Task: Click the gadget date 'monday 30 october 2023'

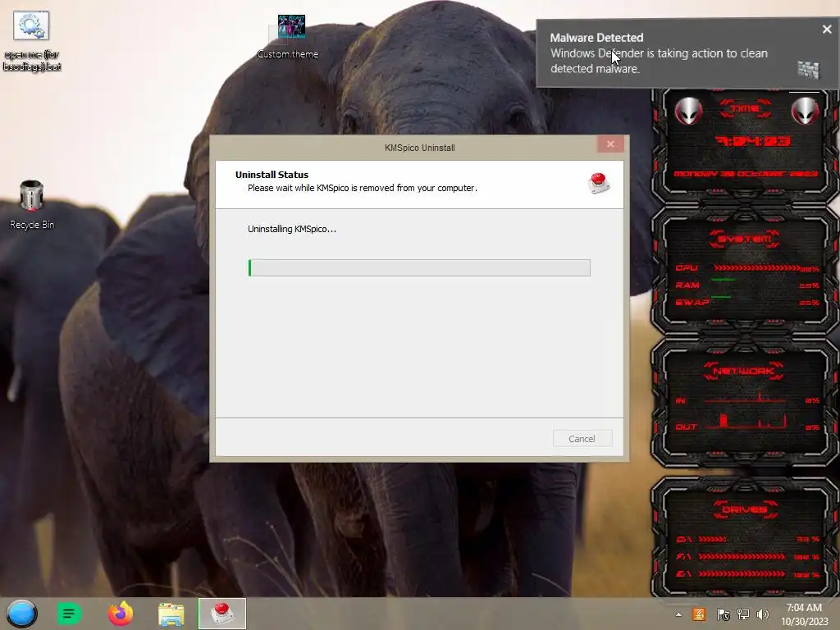Action: [746, 174]
